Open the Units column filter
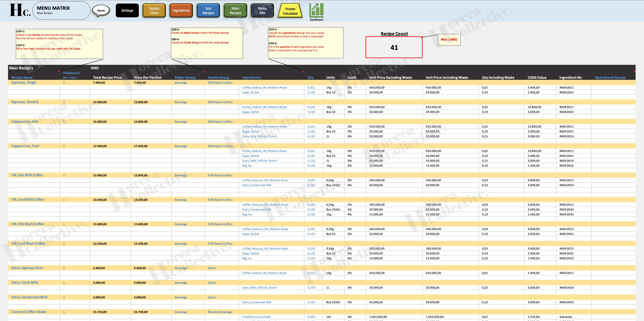The image size is (644, 321). (x=330, y=77)
